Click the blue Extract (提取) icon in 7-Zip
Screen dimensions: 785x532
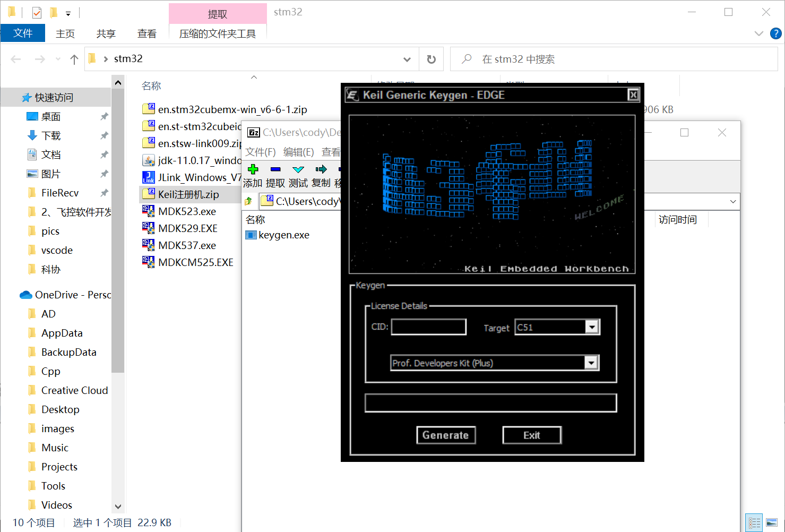click(x=275, y=169)
